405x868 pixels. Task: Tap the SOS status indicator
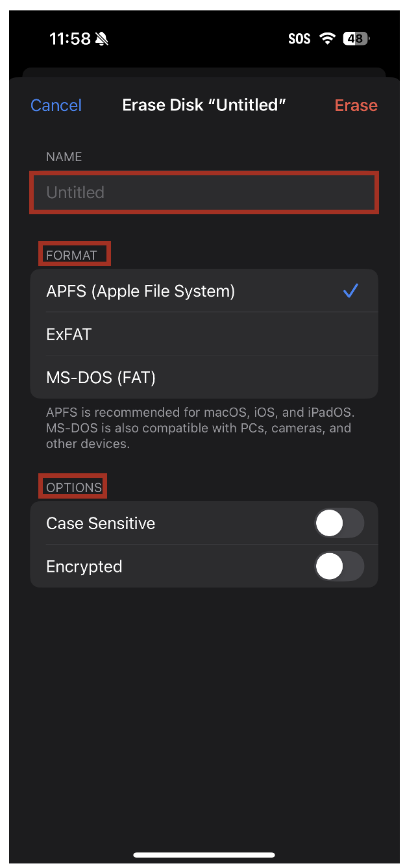(x=299, y=39)
